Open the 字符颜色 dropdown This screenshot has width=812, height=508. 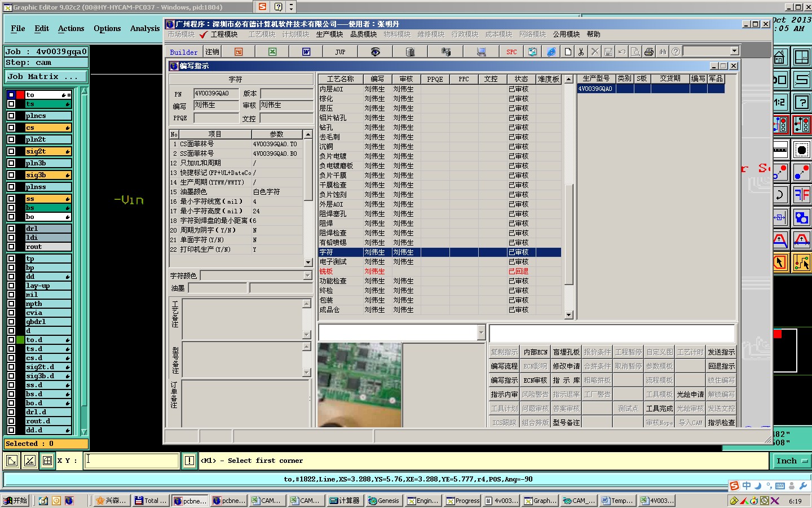coord(307,275)
